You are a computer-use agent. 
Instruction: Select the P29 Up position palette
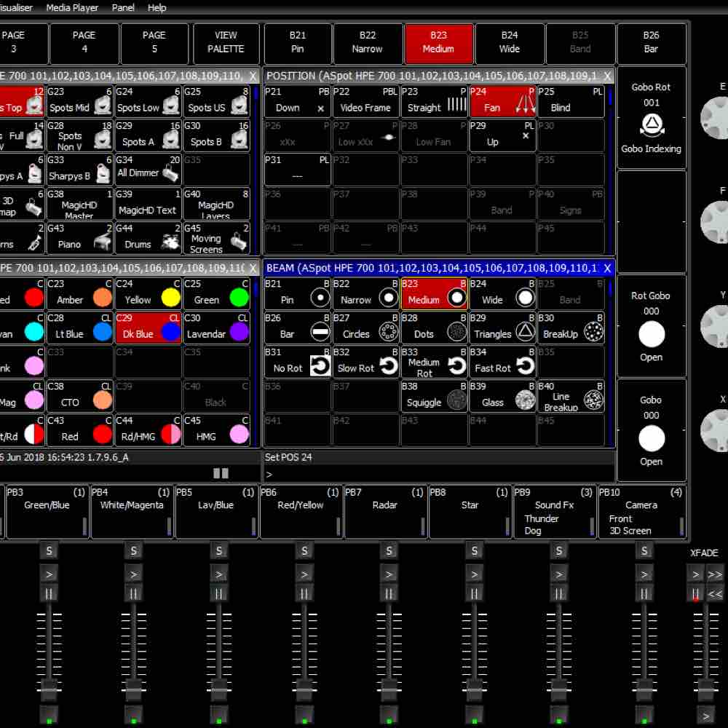pos(502,135)
